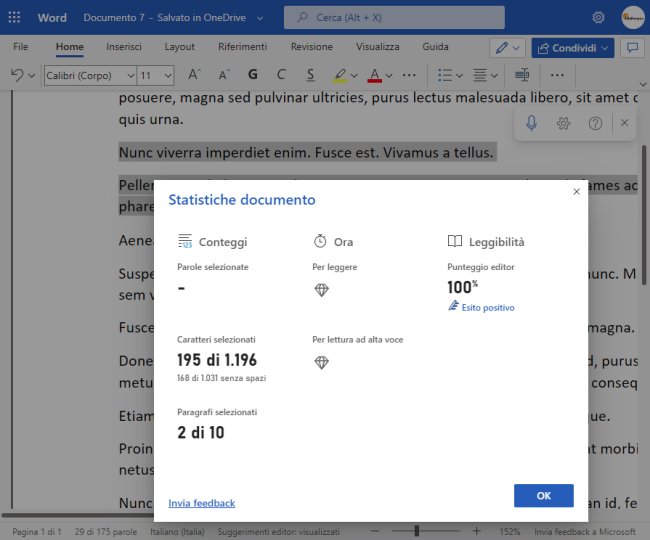650x540 pixels.
Task: Switch to the Inserisci tab
Action: click(x=124, y=46)
